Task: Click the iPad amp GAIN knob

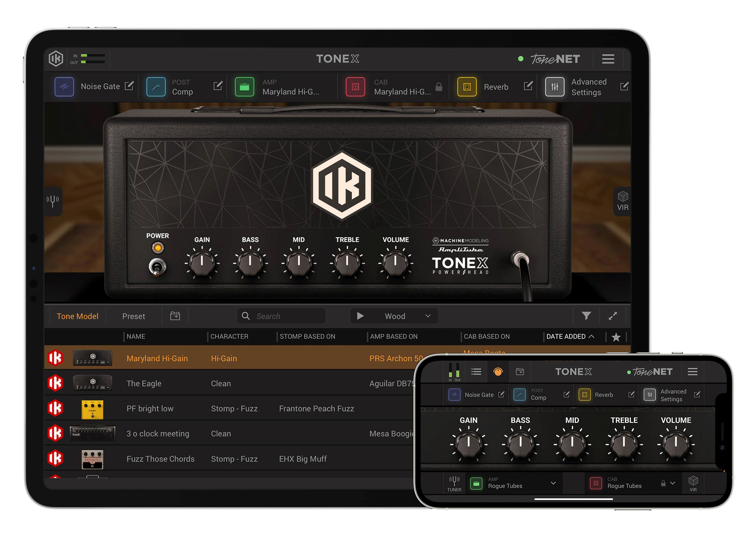Action: pyautogui.click(x=202, y=262)
